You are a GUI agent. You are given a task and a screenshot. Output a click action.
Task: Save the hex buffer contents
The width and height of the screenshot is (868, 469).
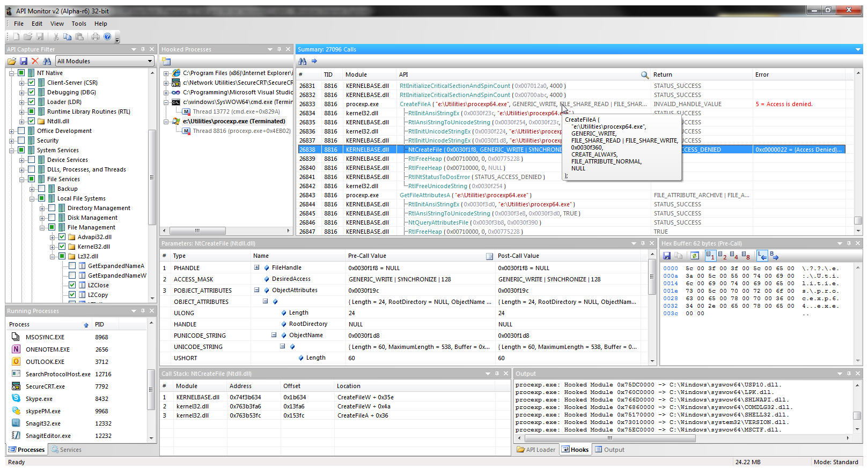coord(667,256)
